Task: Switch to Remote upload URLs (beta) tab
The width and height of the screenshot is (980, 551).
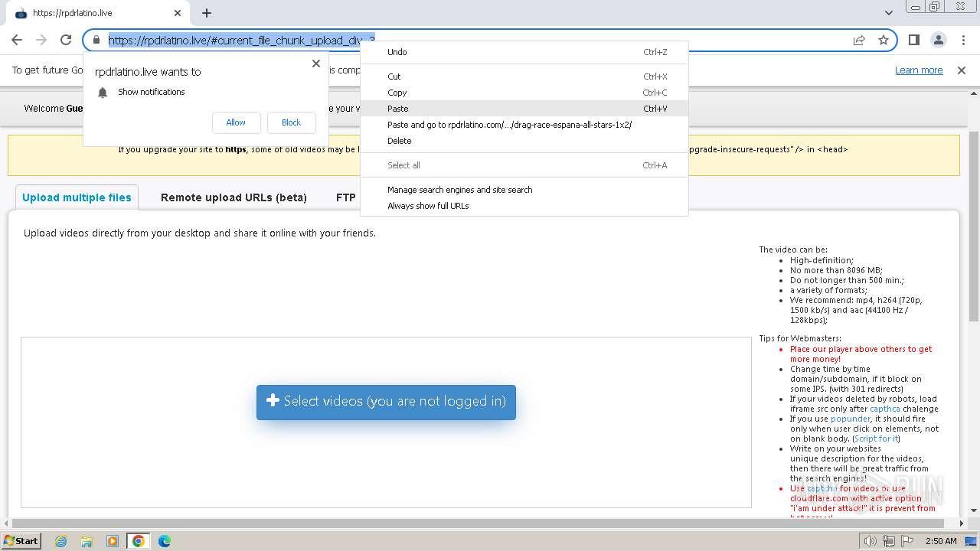Action: (x=234, y=197)
